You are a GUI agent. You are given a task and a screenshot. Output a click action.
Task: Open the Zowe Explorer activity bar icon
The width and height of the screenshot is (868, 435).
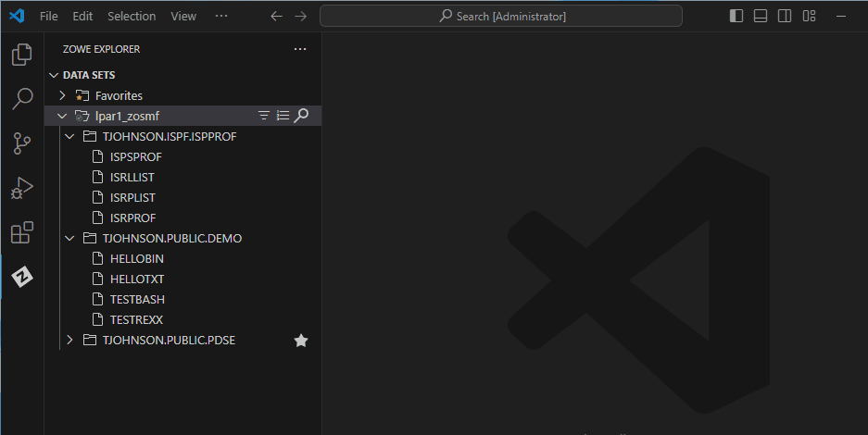[x=22, y=276]
